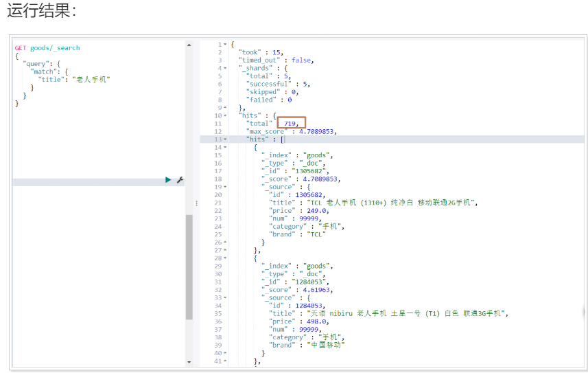Screen dimensions: 588x373
Task: Click the 天语 nibiru 老人手机 title line
Action: pos(388,314)
